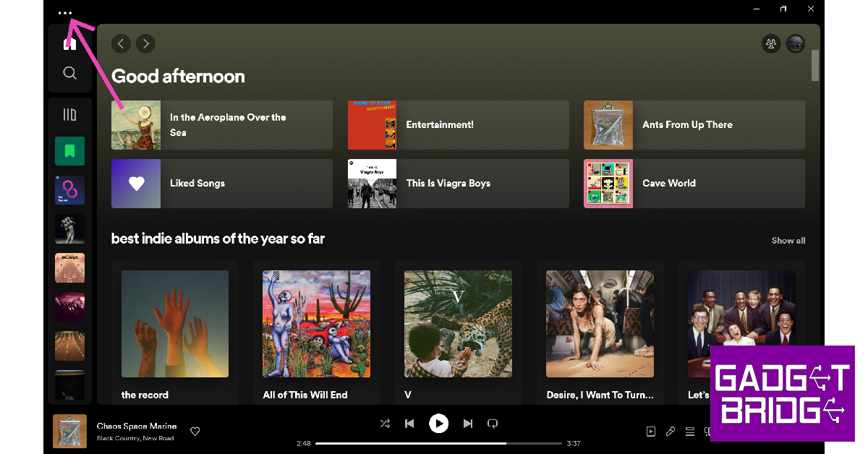
Task: Toggle shuffle playback
Action: 385,424
